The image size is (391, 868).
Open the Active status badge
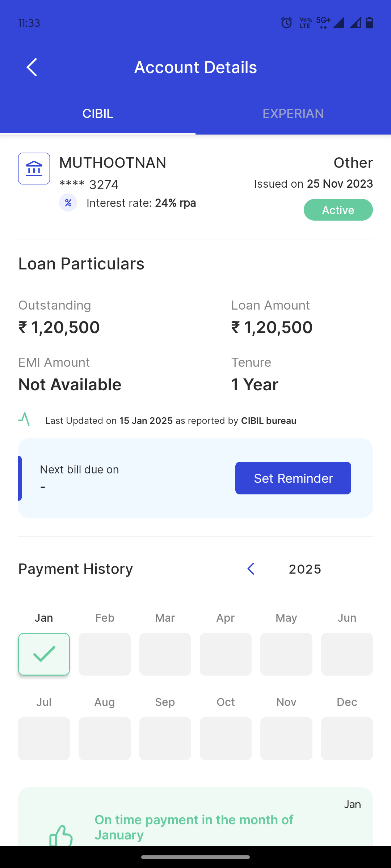point(338,210)
